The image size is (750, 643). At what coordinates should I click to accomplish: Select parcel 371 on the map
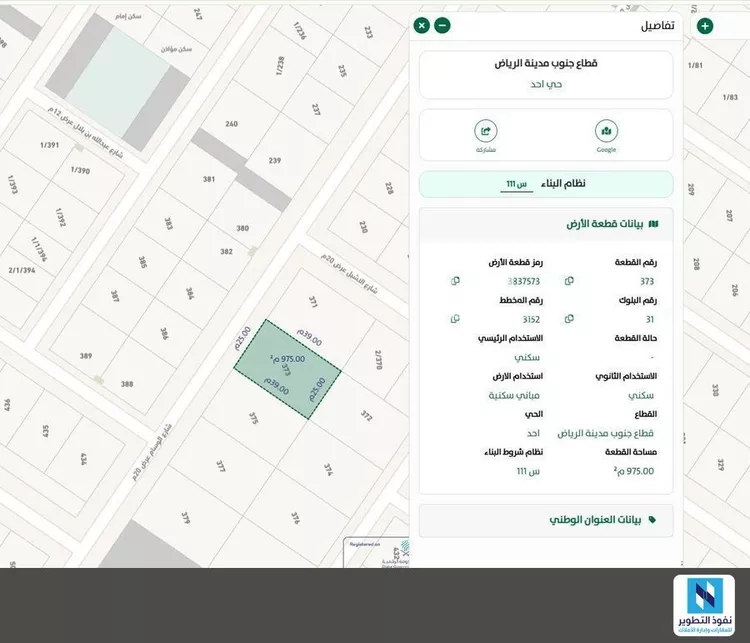click(313, 302)
